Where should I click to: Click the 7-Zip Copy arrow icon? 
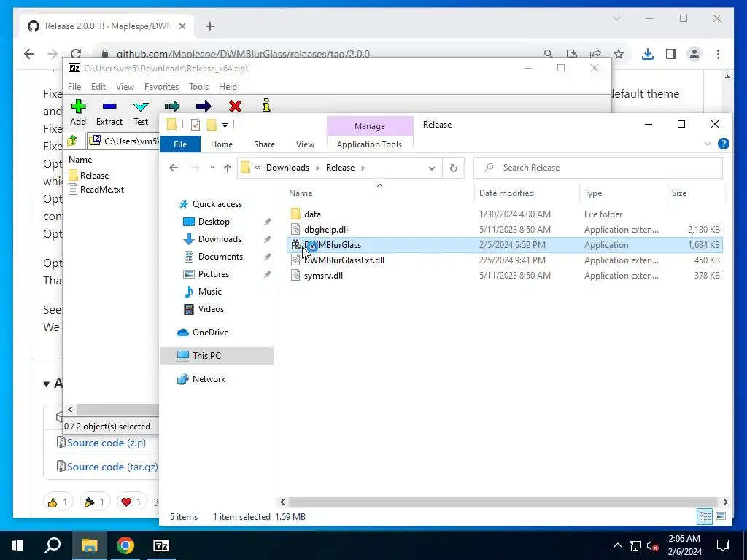(172, 106)
